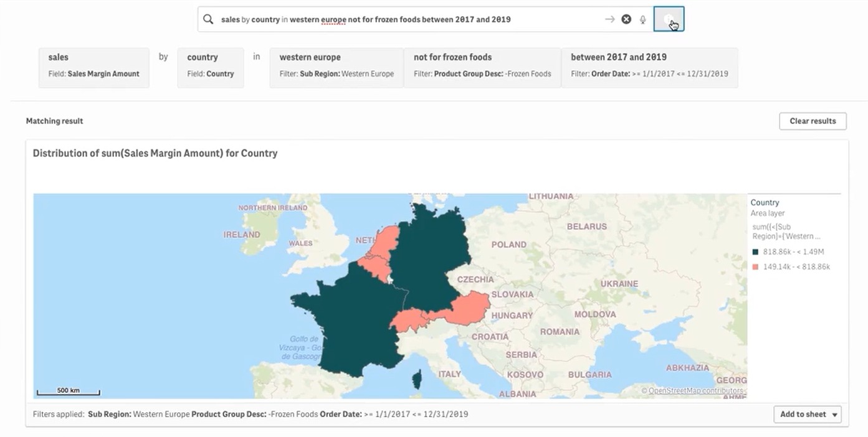Click the BELARUS label on the map
The width and height of the screenshot is (868, 437).
point(586,227)
